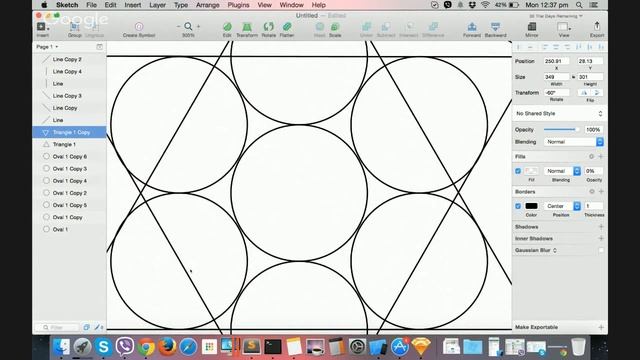This screenshot has width=640, height=360.
Task: Select the Edit tool icon
Action: pyautogui.click(x=227, y=27)
